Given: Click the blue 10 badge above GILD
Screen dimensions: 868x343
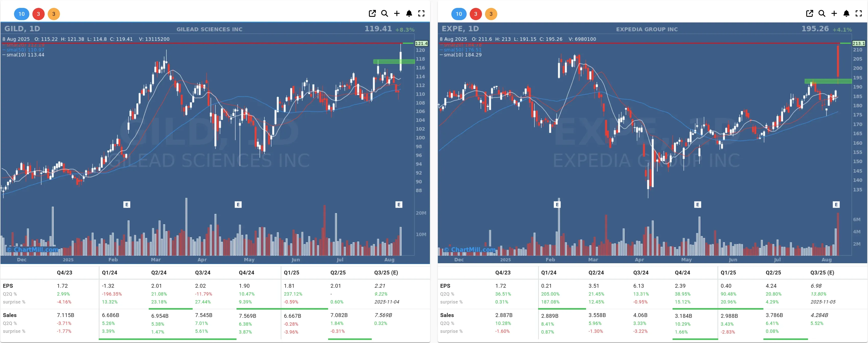Looking at the screenshot, I should (22, 14).
